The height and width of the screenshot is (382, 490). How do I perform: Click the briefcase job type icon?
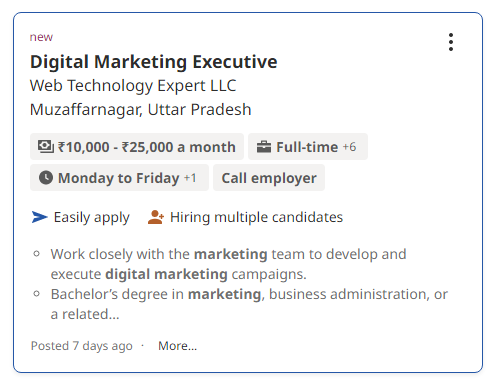pyautogui.click(x=264, y=147)
